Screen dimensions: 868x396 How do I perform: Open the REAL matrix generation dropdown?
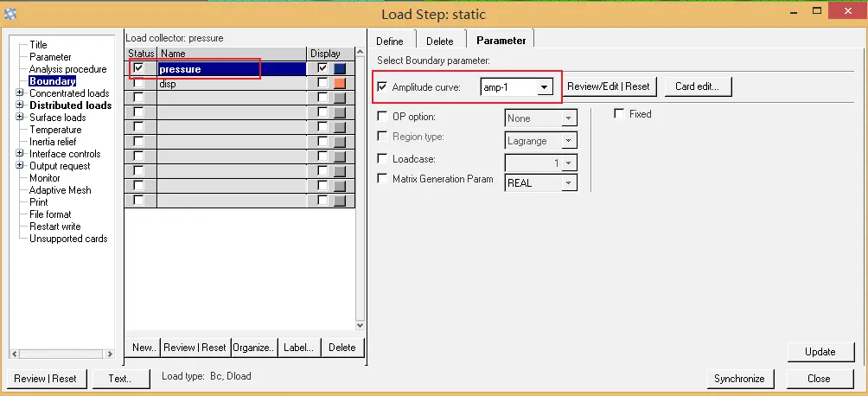tap(569, 182)
